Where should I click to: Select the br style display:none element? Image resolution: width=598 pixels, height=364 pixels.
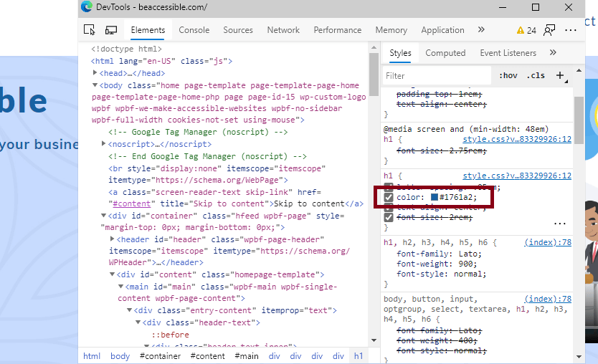[217, 174]
